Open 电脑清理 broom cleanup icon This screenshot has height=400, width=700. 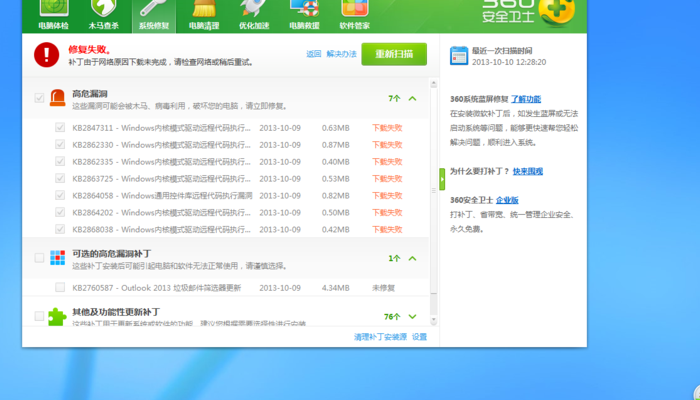point(204,9)
